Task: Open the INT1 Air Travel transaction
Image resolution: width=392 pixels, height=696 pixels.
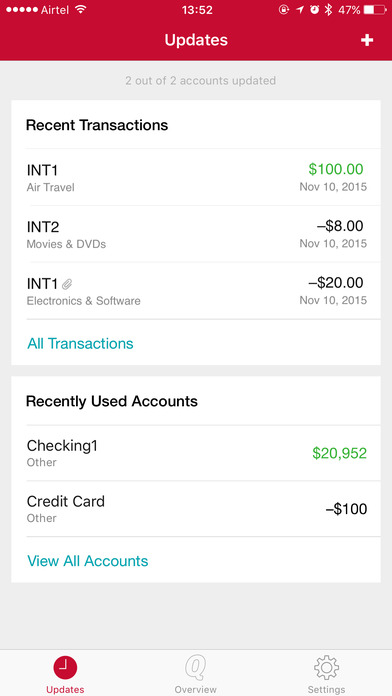Action: (196, 177)
